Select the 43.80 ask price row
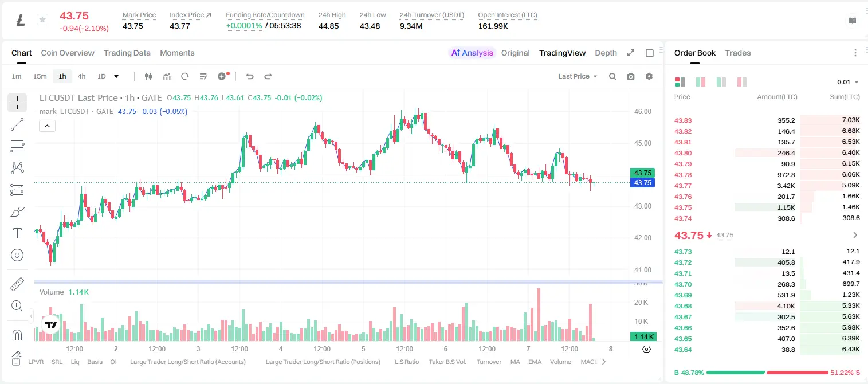Screen dimensions: 868x384 767,153
